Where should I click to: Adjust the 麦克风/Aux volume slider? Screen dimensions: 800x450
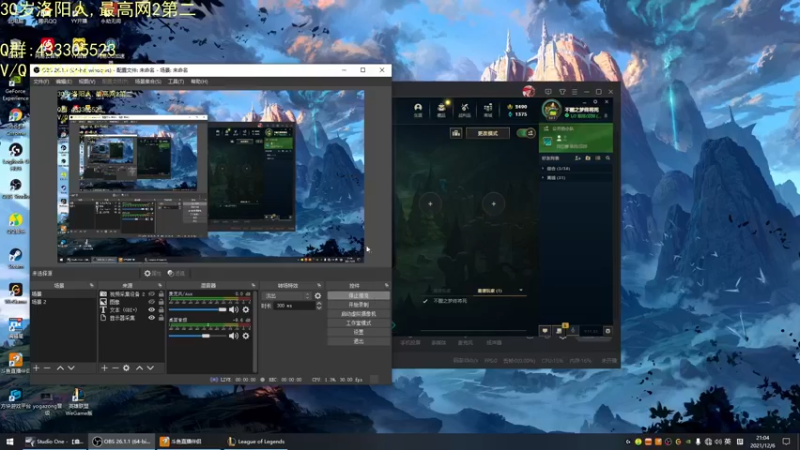[197, 310]
